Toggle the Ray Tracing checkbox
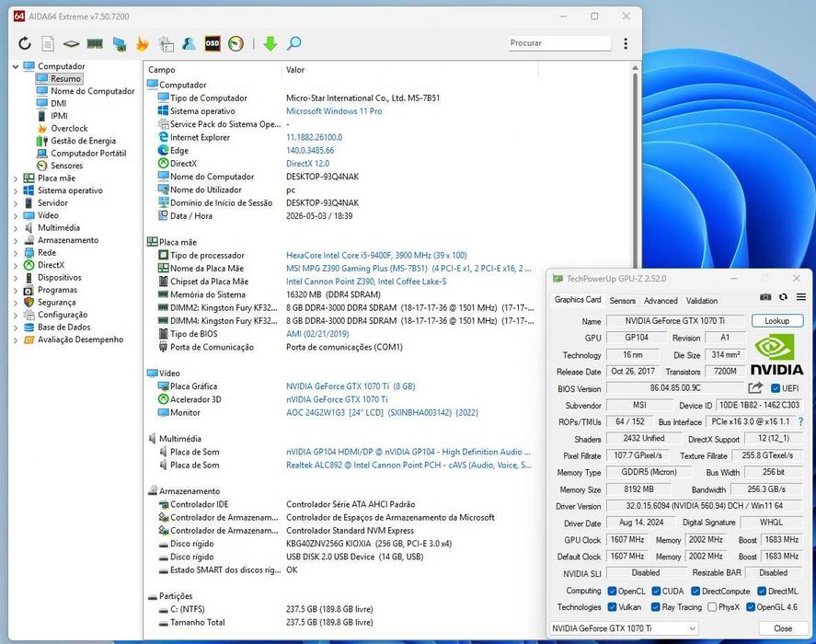This screenshot has height=644, width=816. [x=656, y=607]
